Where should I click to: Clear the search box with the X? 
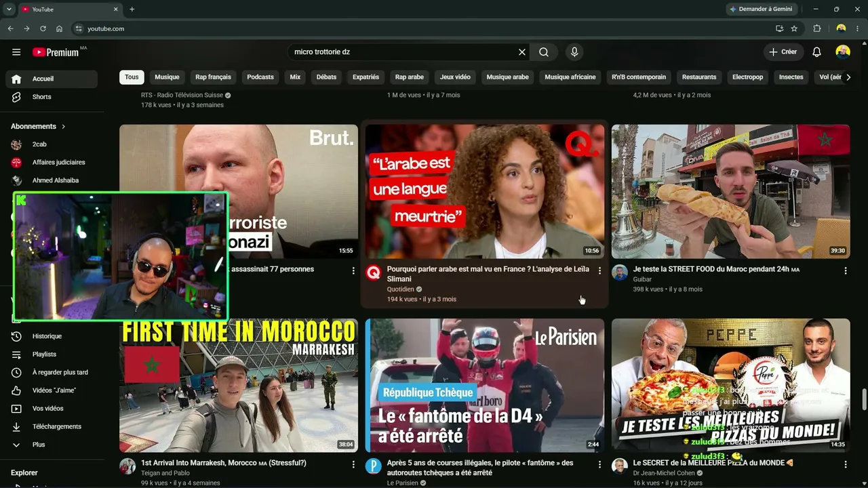522,52
